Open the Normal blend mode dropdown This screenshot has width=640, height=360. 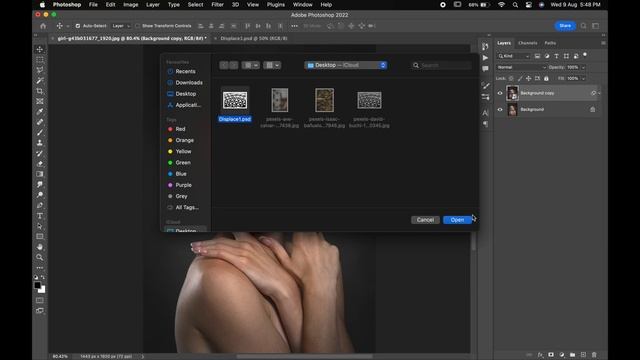click(521, 67)
